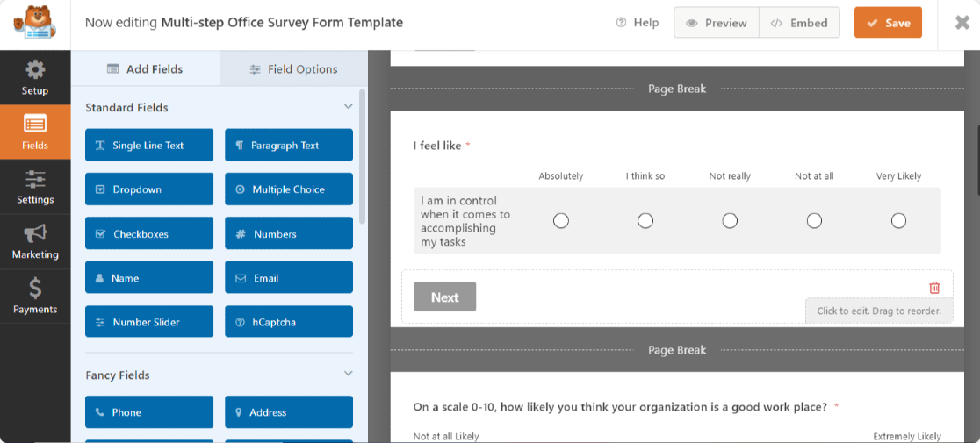The image size is (980, 443).
Task: Save the form with orange button
Action: [x=888, y=23]
